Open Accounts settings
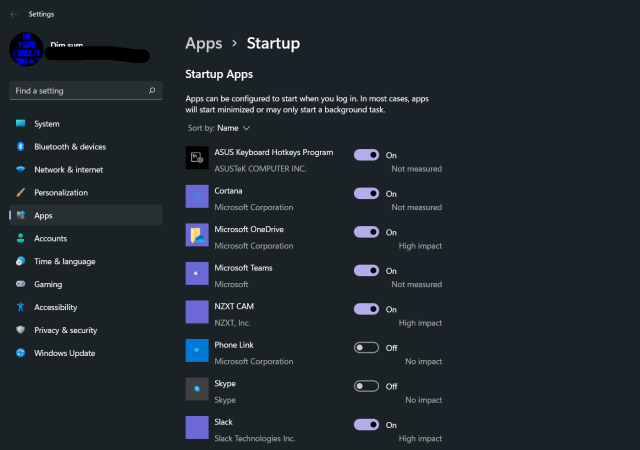The height and width of the screenshot is (450, 640). point(86,238)
